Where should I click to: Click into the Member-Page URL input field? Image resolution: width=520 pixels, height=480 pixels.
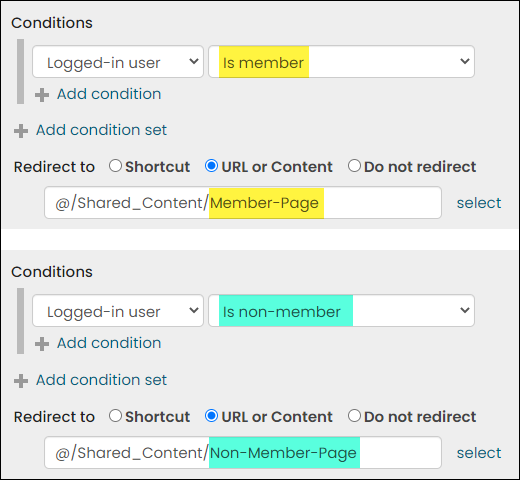(243, 203)
